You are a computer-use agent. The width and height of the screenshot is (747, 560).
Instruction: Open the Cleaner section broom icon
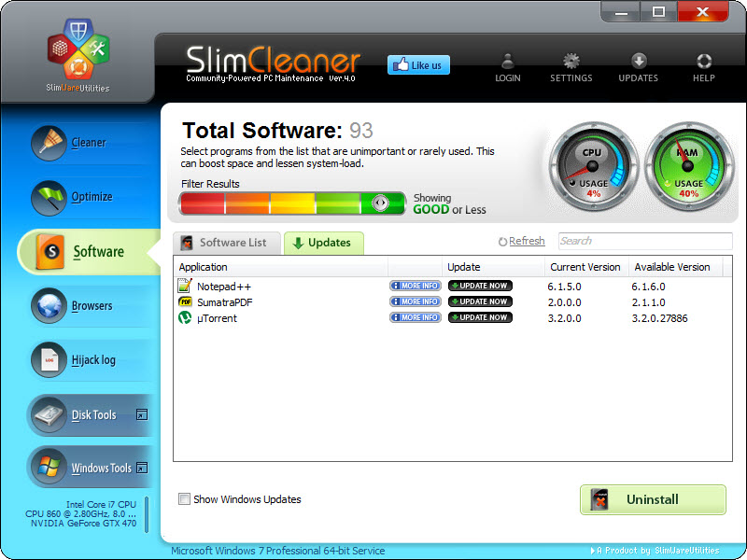pyautogui.click(x=49, y=143)
